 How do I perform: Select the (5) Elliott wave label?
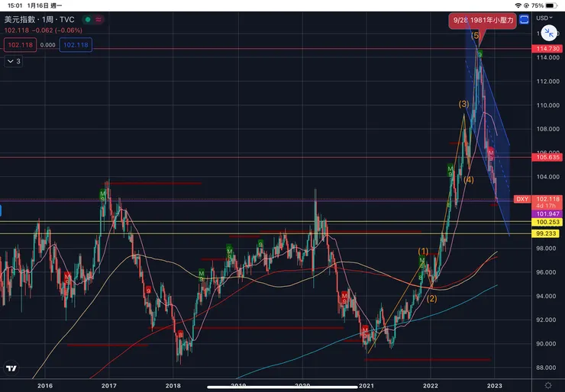click(x=476, y=35)
